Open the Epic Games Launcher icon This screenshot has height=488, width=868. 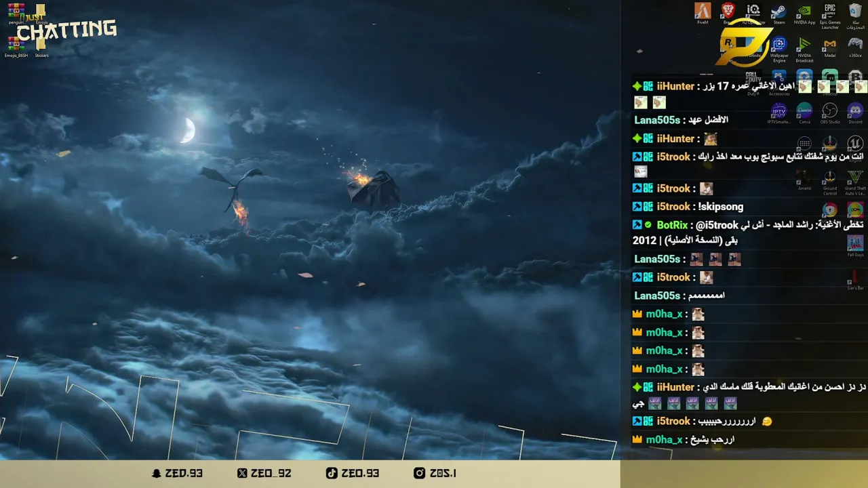pyautogui.click(x=830, y=16)
